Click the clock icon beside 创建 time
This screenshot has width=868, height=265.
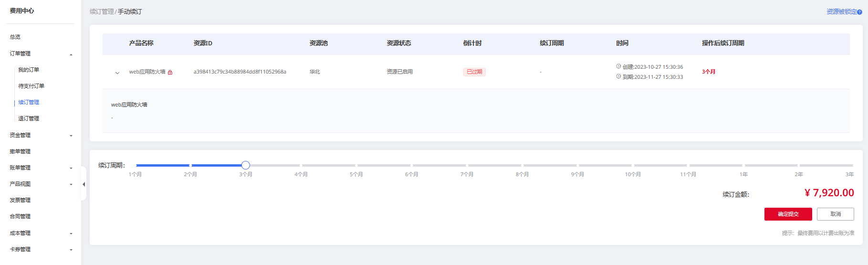click(x=618, y=66)
